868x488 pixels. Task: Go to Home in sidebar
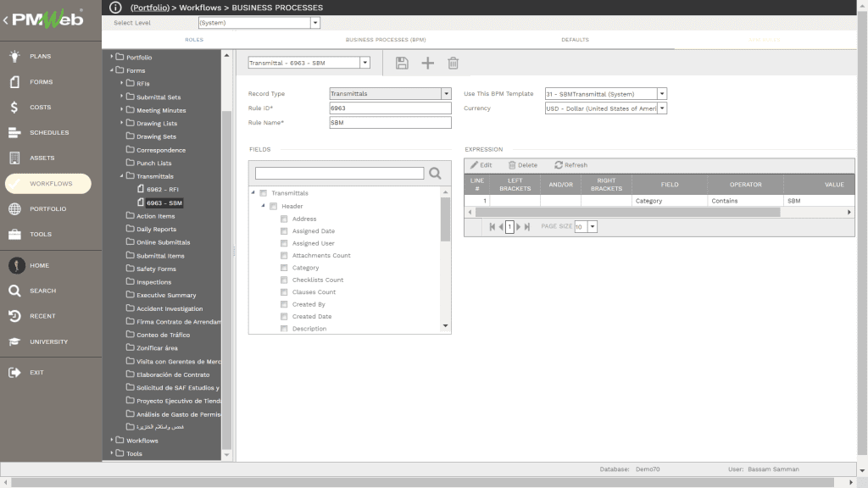pyautogui.click(x=39, y=265)
